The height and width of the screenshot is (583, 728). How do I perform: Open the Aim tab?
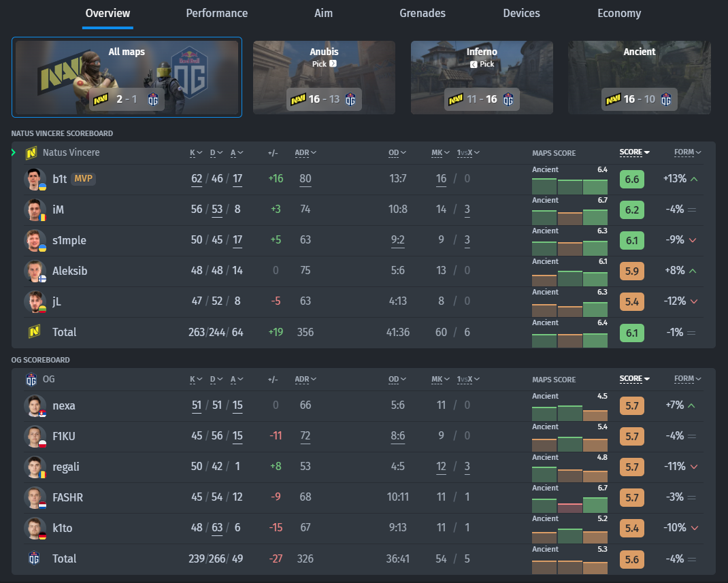point(323,14)
